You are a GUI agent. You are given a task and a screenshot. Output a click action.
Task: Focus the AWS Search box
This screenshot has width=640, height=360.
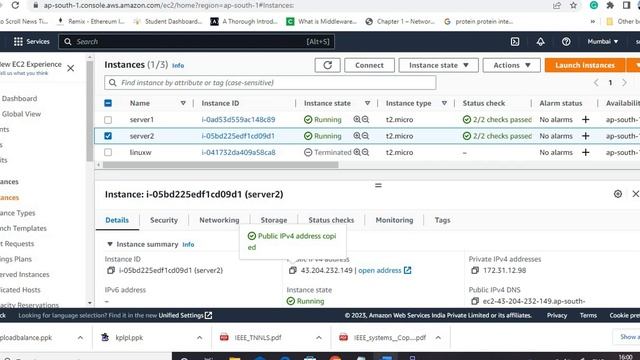coord(197,42)
